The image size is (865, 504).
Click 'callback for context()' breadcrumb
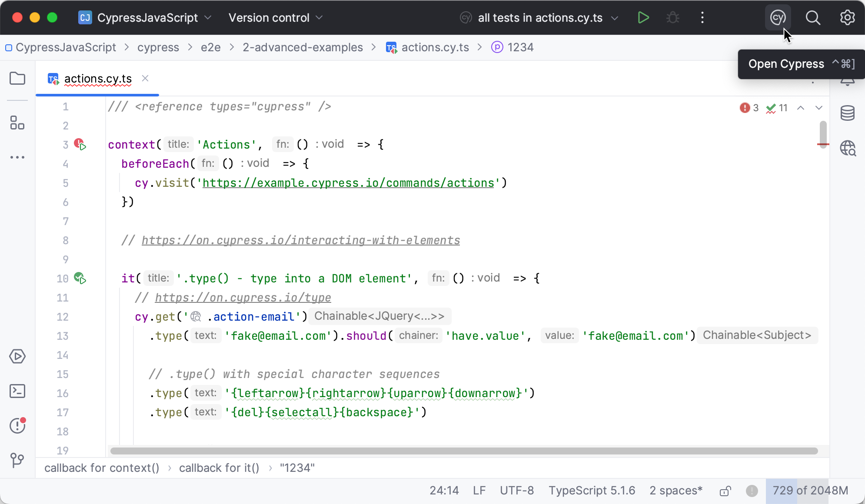point(102,468)
